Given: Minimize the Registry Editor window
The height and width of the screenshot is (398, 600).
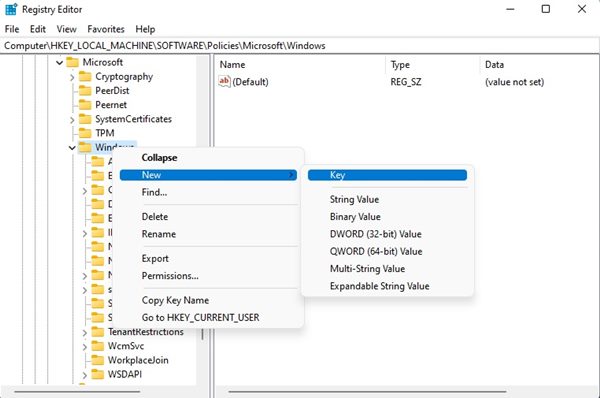Looking at the screenshot, I should 510,9.
